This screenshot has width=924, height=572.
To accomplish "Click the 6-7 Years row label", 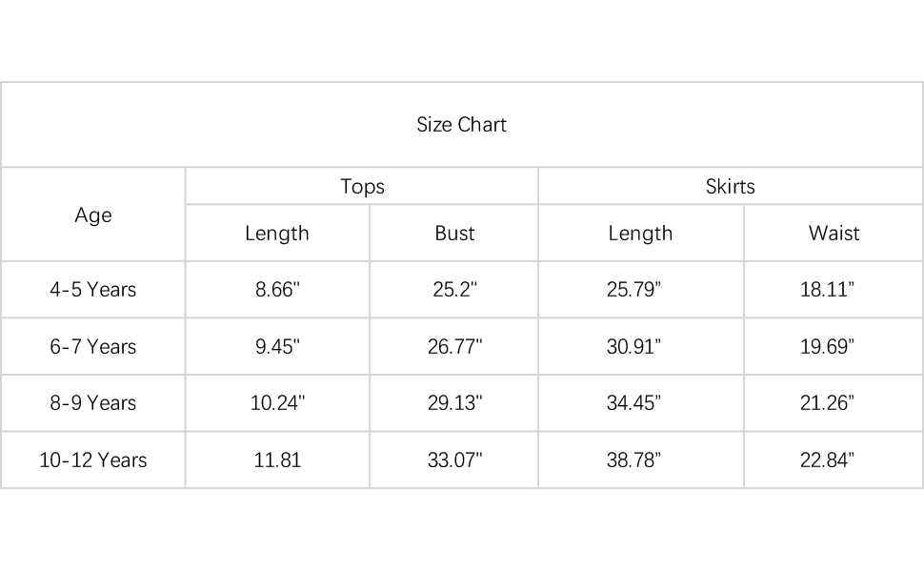I will coord(93,347).
